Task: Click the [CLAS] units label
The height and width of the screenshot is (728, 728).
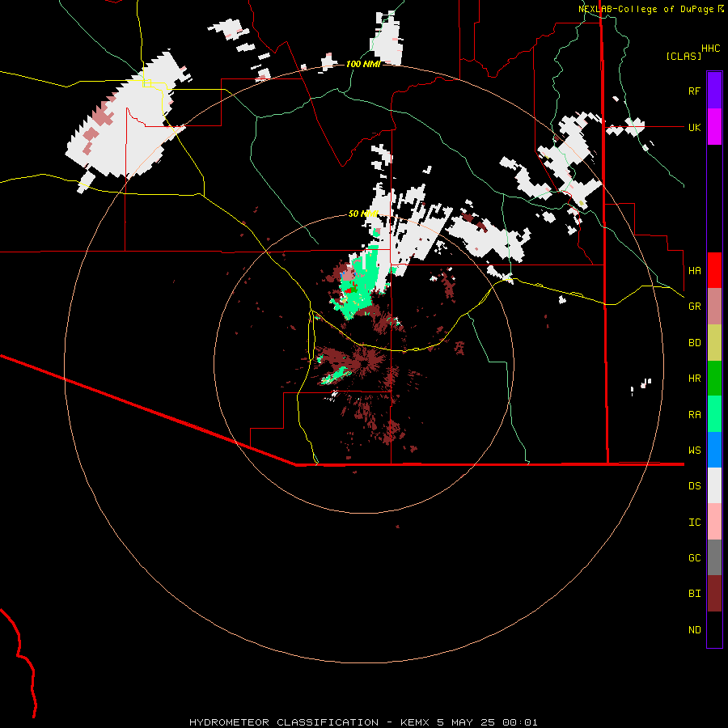Action: click(x=684, y=56)
